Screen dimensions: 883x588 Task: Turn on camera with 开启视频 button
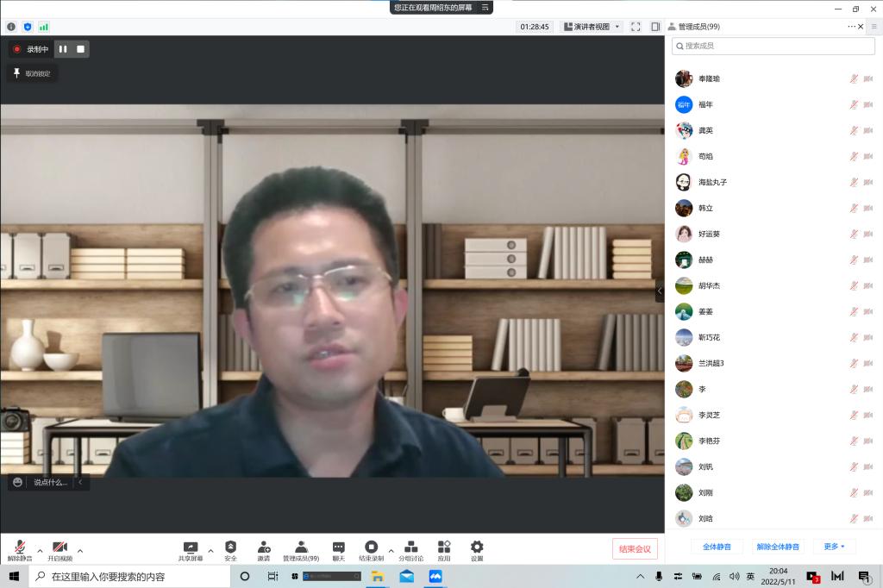59,548
